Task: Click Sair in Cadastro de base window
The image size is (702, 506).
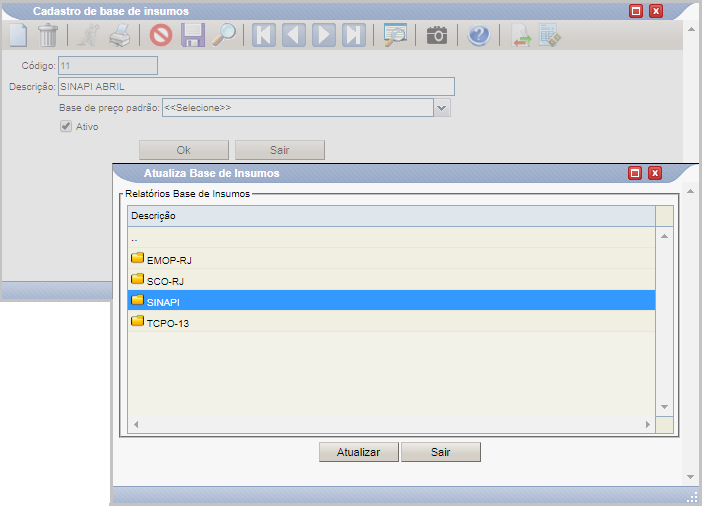Action: [280, 150]
